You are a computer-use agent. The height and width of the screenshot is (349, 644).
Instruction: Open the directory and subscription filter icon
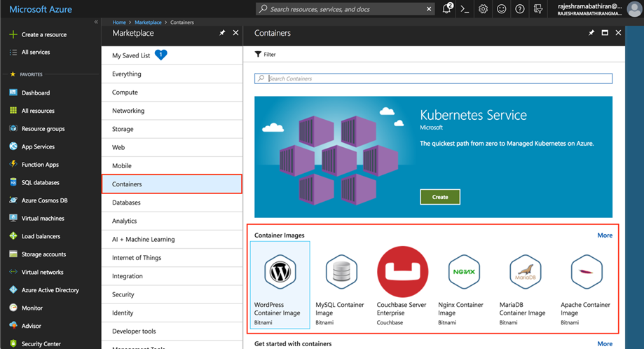(x=538, y=9)
